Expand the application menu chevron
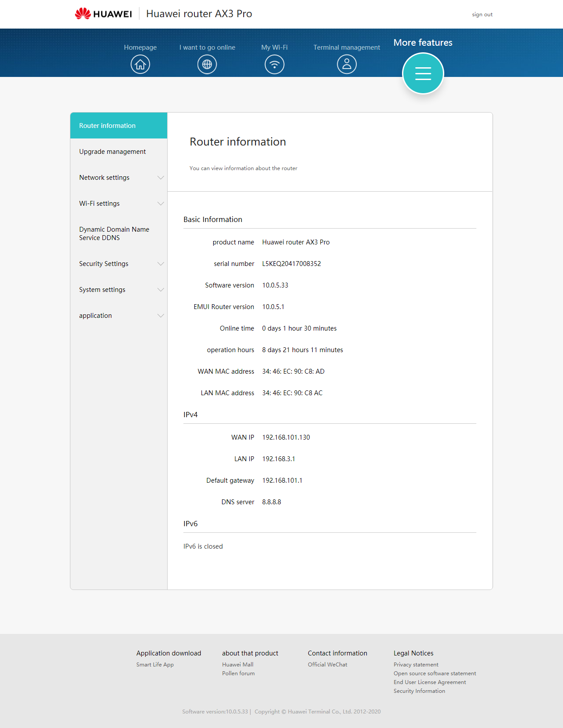This screenshot has height=728, width=563. 161,316
